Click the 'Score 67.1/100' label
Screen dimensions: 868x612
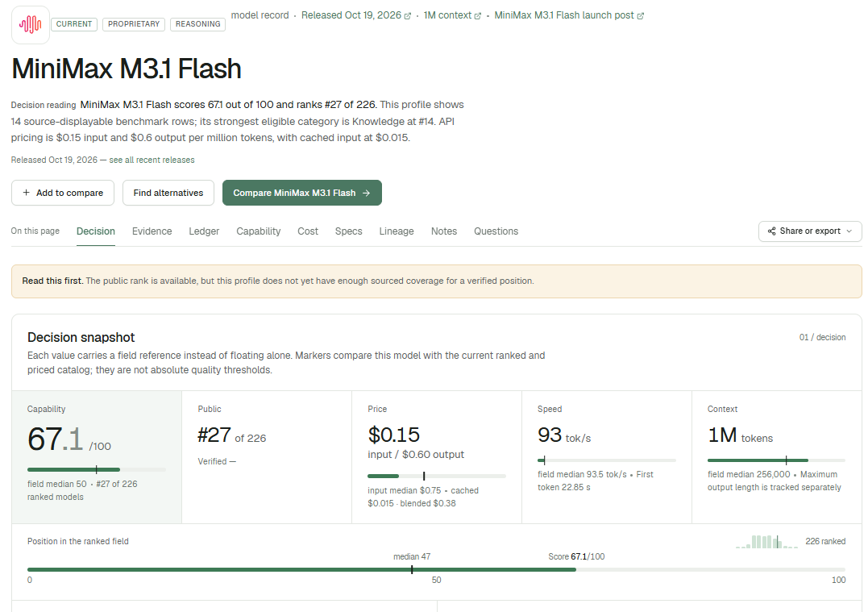(x=576, y=556)
